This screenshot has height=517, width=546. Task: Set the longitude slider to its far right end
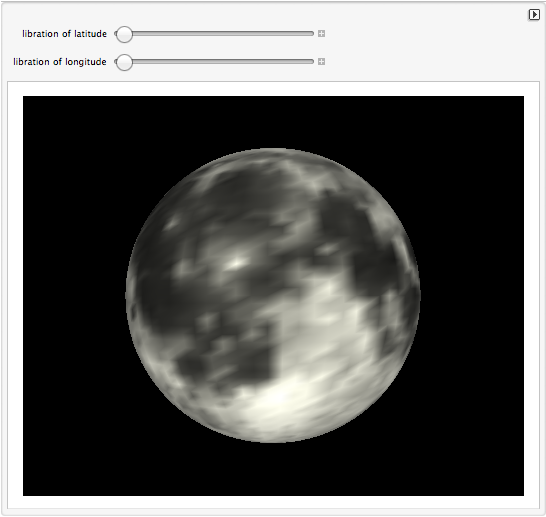(x=312, y=62)
